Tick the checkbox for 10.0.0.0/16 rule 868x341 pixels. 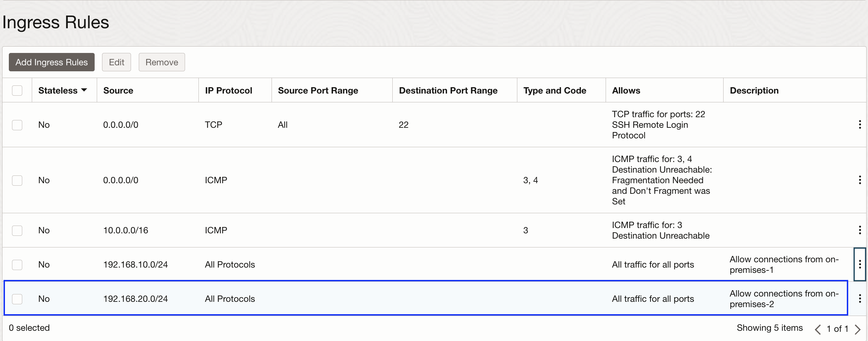coord(17,231)
